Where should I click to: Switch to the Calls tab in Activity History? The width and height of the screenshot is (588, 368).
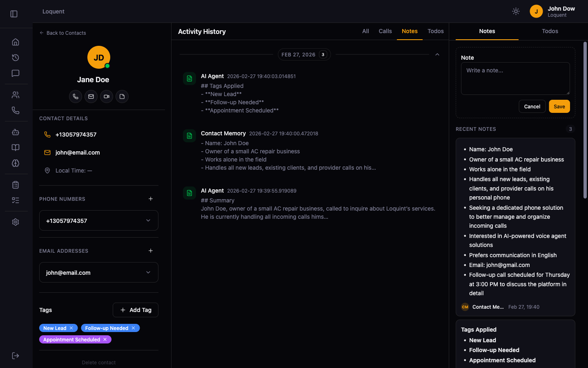point(385,31)
